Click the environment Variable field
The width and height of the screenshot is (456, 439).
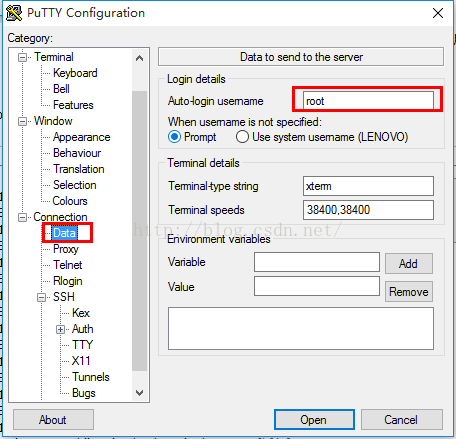click(317, 262)
